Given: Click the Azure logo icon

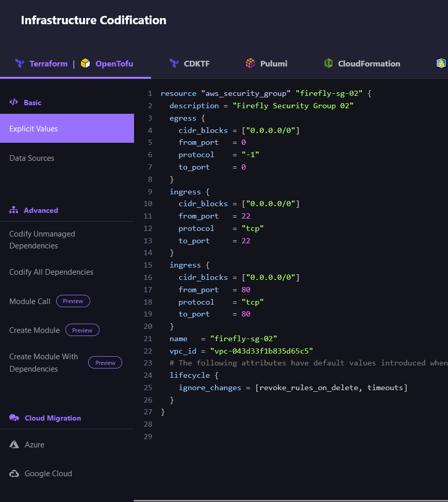Looking at the screenshot, I should (x=14, y=444).
